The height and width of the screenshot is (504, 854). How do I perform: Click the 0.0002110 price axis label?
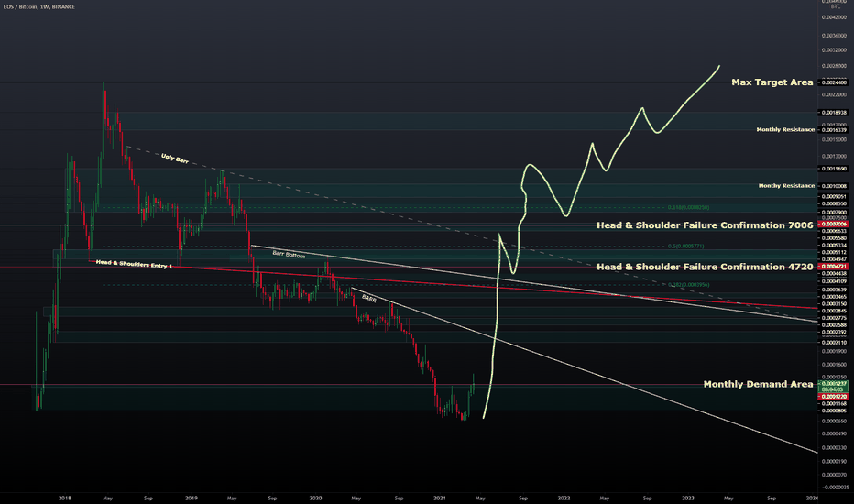[834, 343]
